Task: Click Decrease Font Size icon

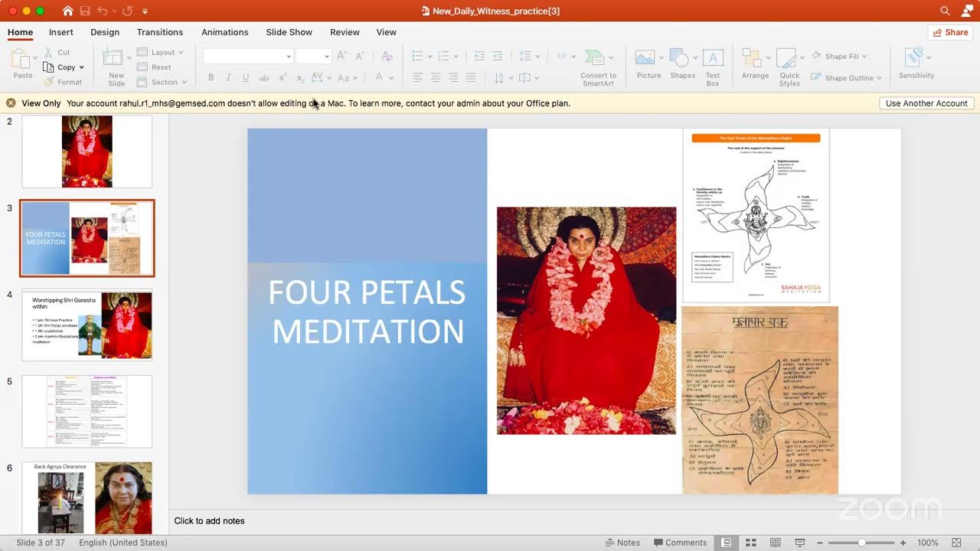Action: click(360, 56)
